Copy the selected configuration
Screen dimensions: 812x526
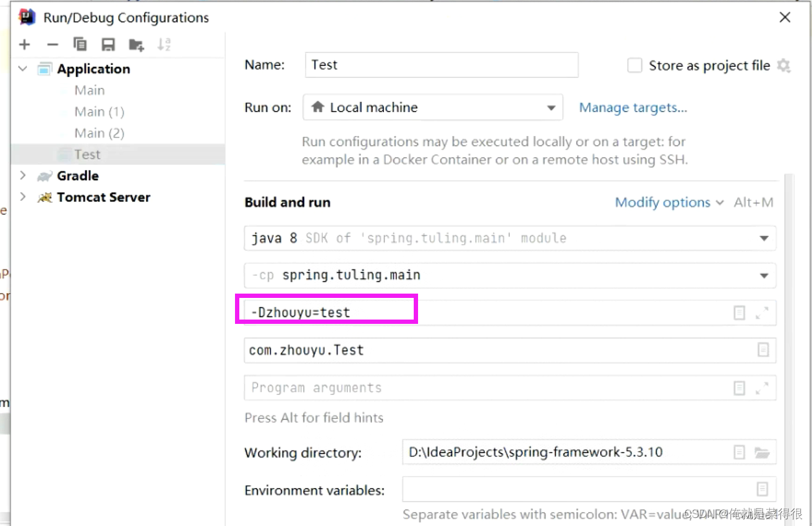(x=80, y=45)
